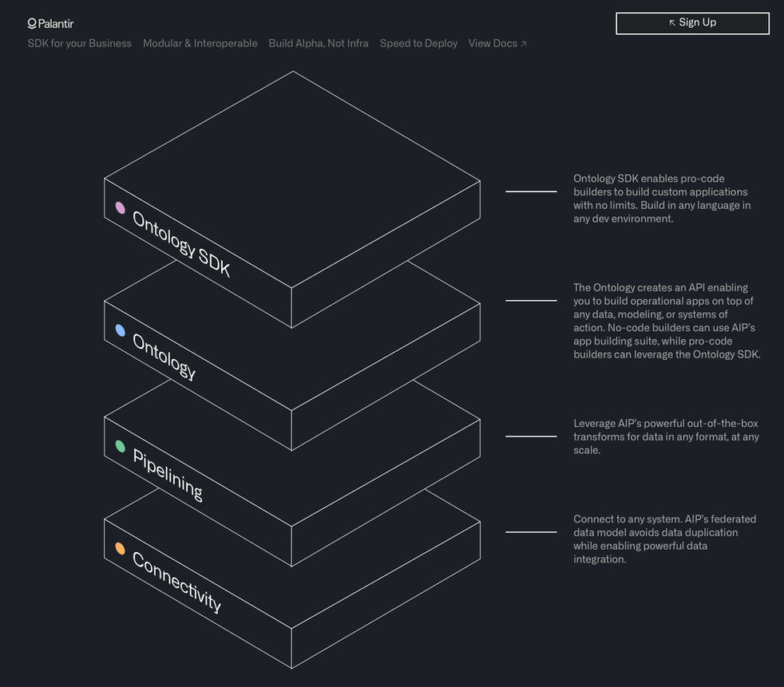The width and height of the screenshot is (784, 687).
Task: Click the Palantir logo
Action: tap(50, 23)
